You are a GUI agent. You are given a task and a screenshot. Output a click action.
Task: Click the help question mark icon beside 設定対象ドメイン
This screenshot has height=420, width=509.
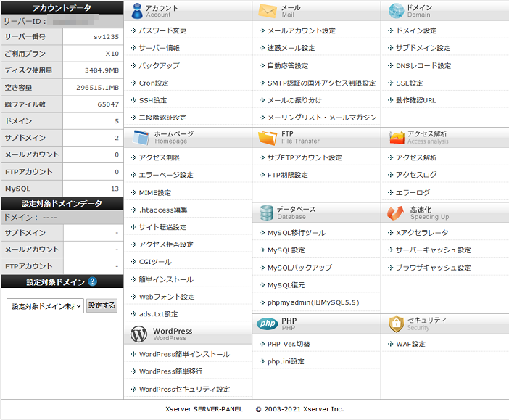(x=93, y=281)
